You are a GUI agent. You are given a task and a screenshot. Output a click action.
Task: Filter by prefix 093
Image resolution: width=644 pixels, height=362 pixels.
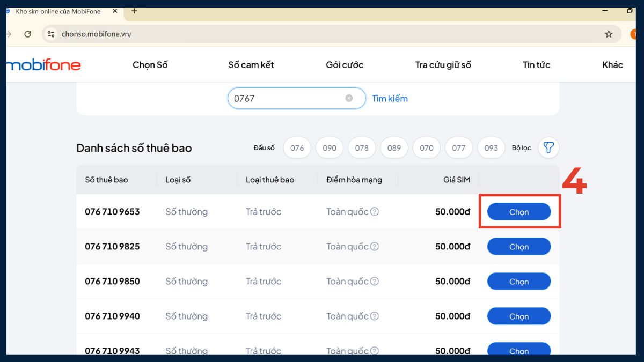(x=491, y=147)
